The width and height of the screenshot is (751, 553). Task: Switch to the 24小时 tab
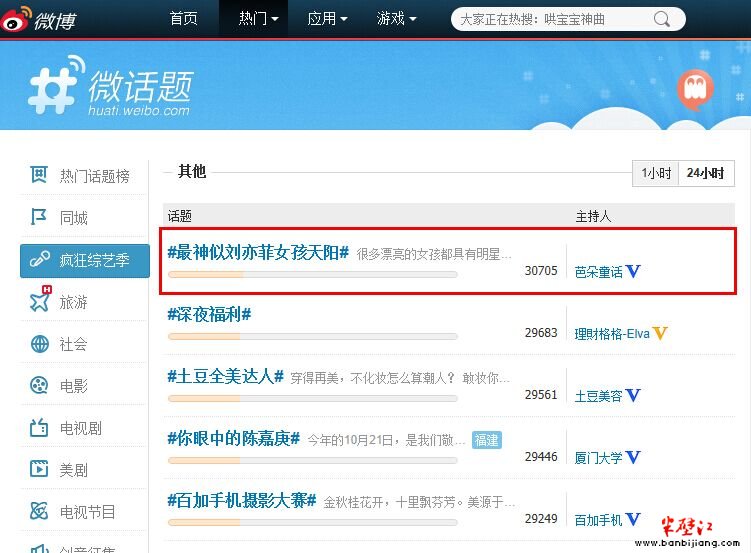(705, 173)
